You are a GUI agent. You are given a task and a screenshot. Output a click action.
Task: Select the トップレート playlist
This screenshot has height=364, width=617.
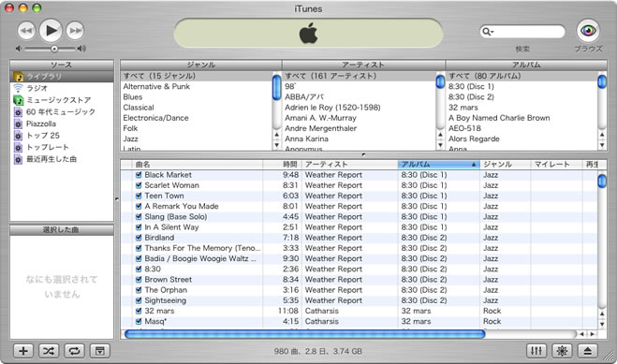[x=62, y=147]
